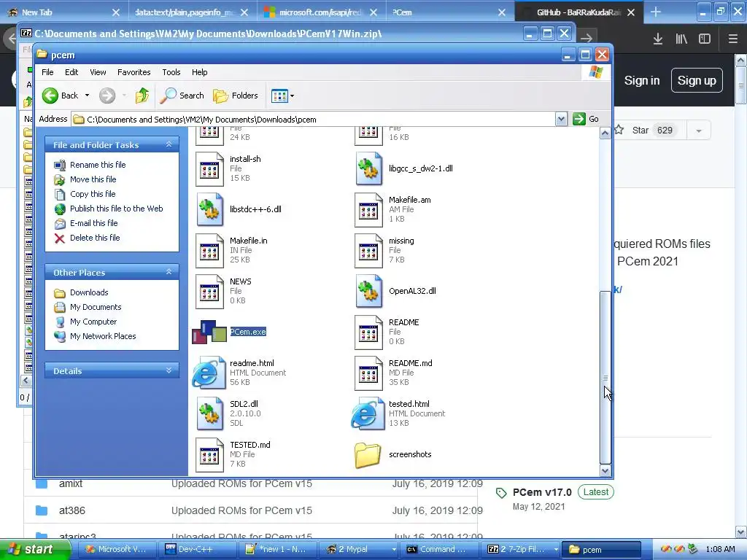Screen dimensions: 747x560
Task: Collapse the Other Places panel
Action: pyautogui.click(x=169, y=273)
